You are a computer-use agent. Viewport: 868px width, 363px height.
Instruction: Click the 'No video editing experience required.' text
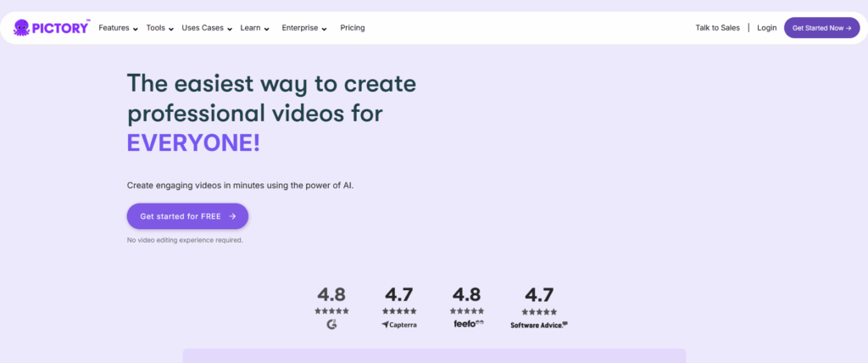coord(185,241)
